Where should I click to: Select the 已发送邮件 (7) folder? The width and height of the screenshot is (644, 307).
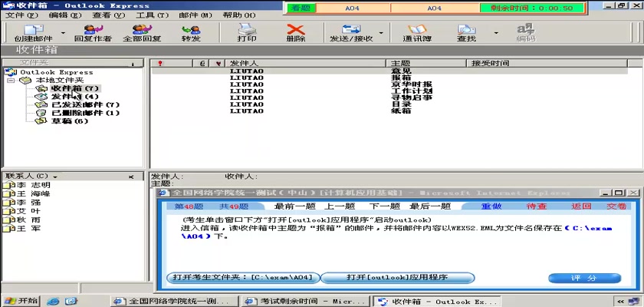tap(85, 105)
